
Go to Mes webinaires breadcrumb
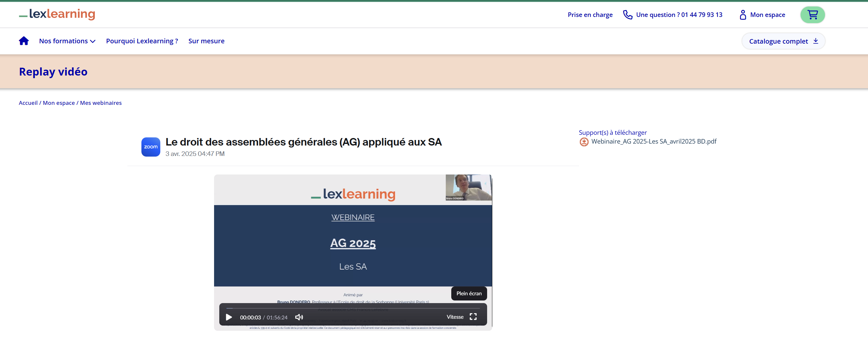click(x=101, y=103)
